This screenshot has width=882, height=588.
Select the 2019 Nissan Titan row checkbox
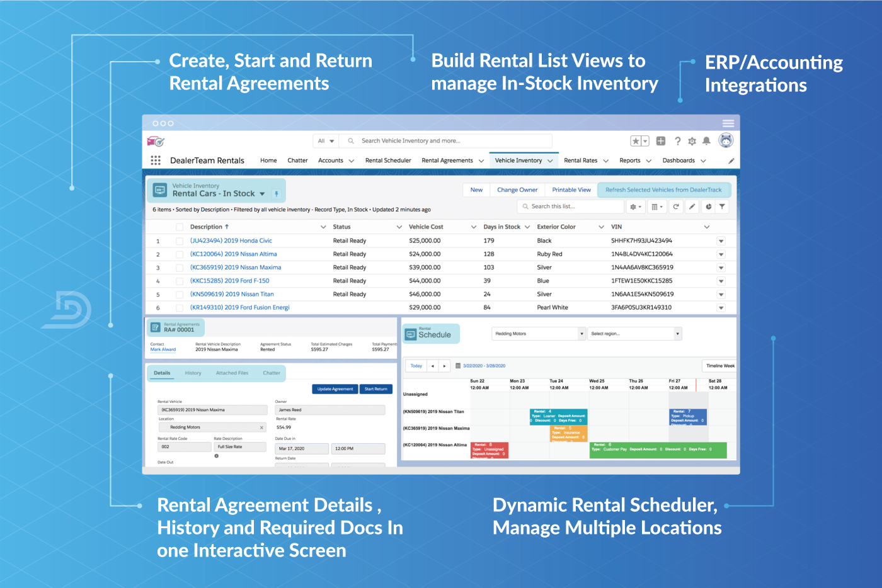coord(180,295)
